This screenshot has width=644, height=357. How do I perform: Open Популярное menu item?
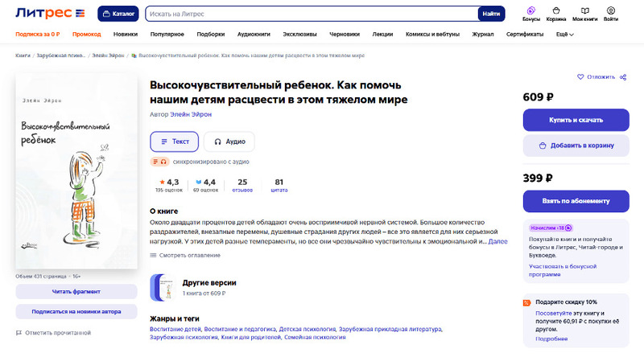[x=167, y=35]
